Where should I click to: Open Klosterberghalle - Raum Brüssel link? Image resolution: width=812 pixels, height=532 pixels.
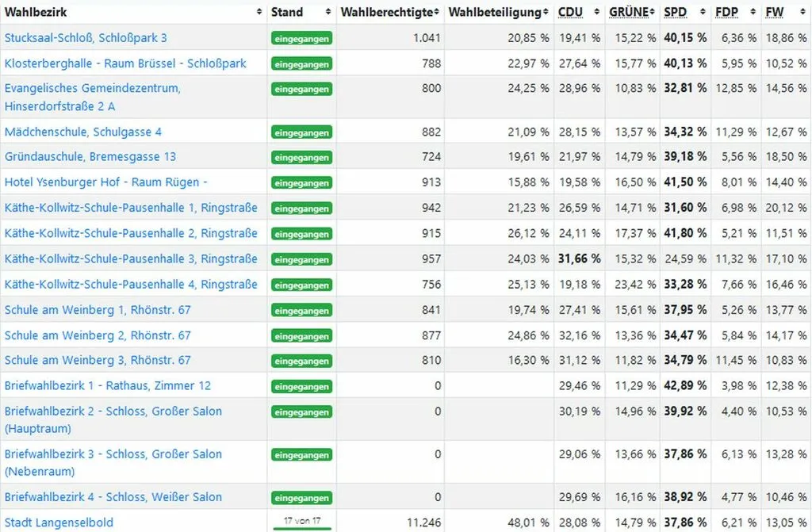tap(125, 63)
